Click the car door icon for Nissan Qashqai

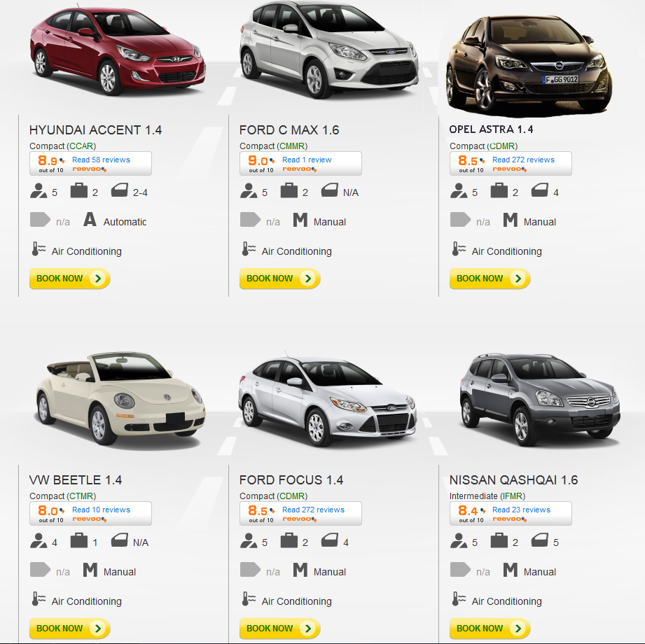point(540,540)
